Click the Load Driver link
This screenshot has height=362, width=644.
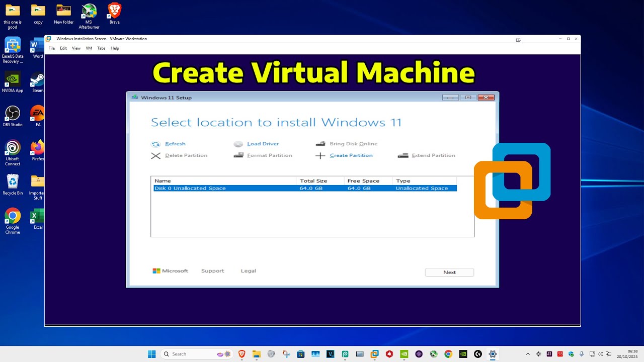click(263, 144)
